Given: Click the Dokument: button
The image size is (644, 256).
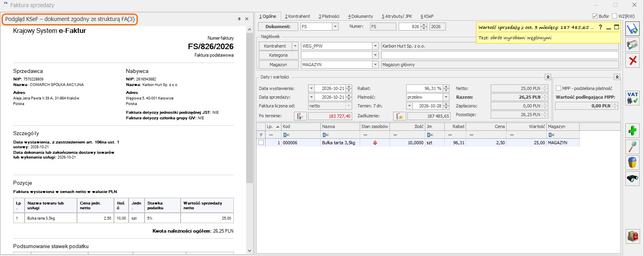Looking at the screenshot, I should [278, 27].
